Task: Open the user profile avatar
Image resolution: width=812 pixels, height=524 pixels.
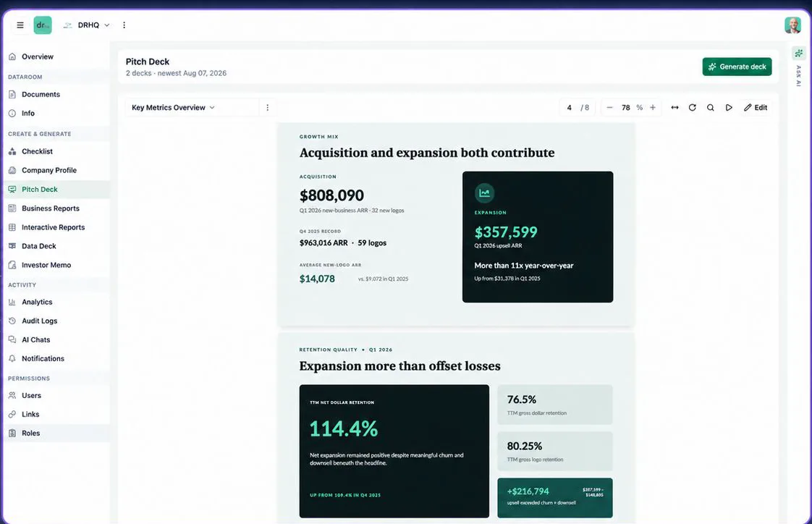Action: [792, 25]
